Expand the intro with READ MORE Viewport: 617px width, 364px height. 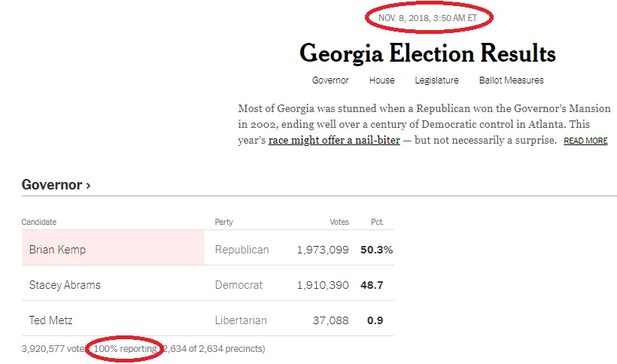[585, 141]
